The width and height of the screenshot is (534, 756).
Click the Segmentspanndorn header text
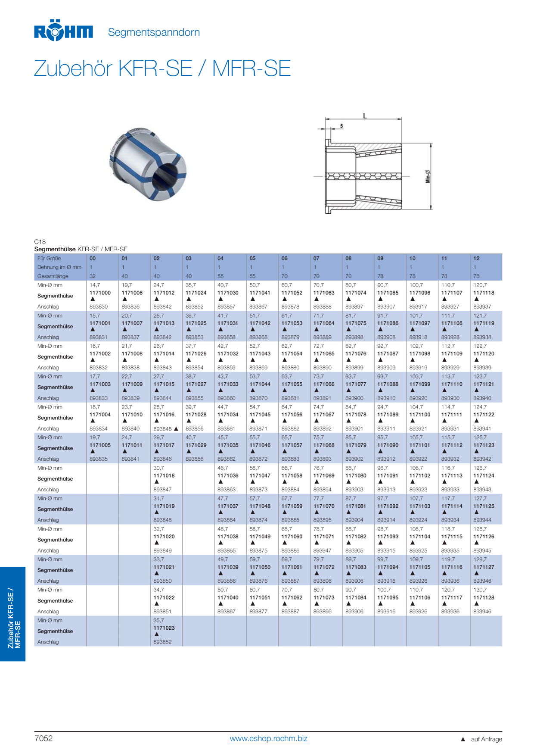pos(154,32)
